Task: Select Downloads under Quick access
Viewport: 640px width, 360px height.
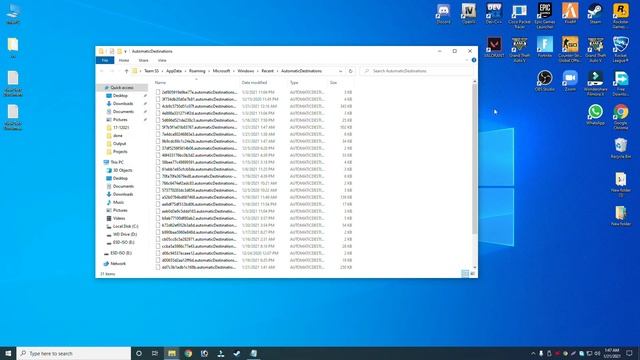Action: pos(122,104)
